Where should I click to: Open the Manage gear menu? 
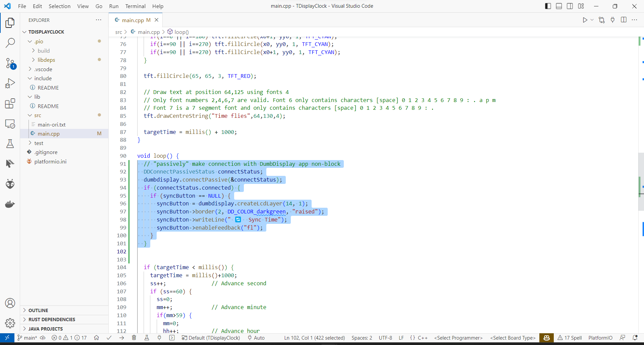(x=10, y=323)
